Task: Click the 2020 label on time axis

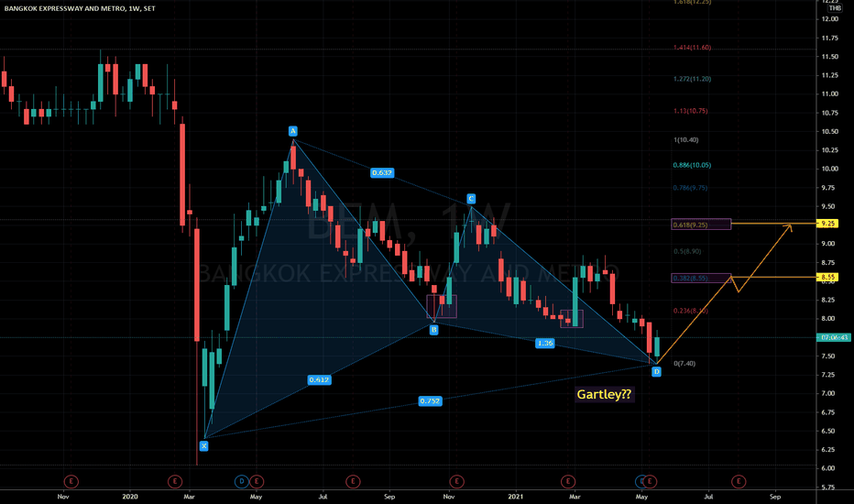Action: (130, 497)
